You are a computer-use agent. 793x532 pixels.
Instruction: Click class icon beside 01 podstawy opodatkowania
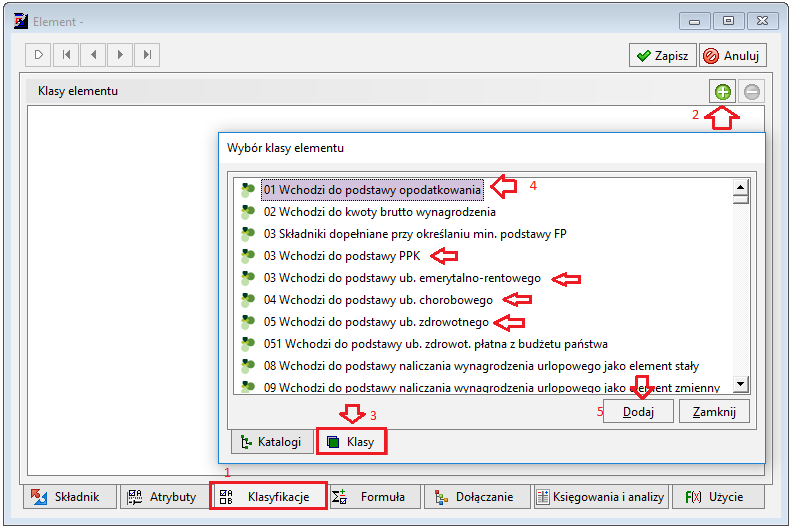pyautogui.click(x=248, y=190)
